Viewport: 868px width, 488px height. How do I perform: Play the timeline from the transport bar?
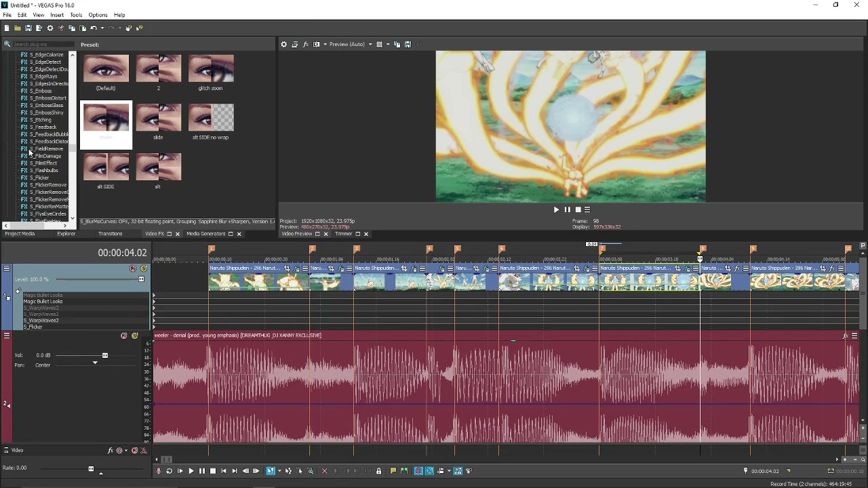pyautogui.click(x=191, y=471)
